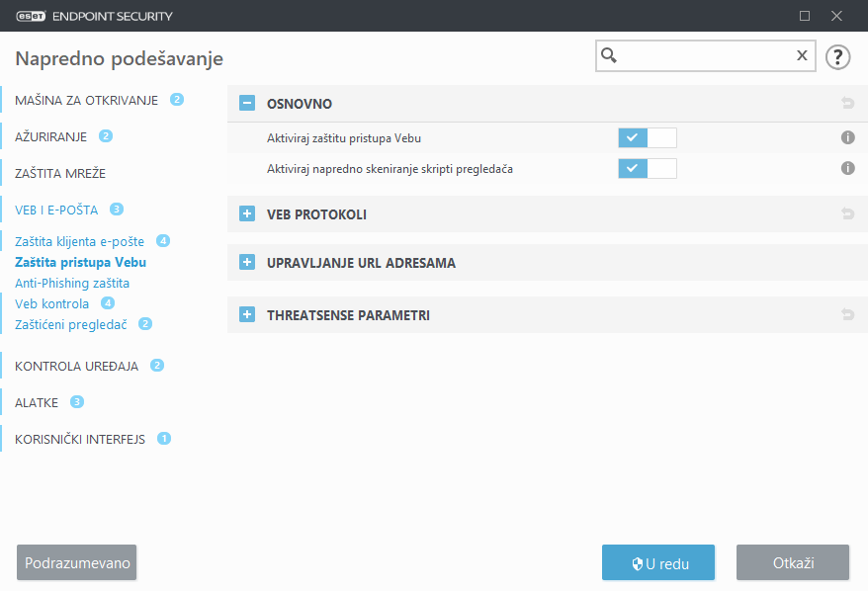
Task: Go to Zaštita klijenta e-pošte
Action: coord(80,241)
